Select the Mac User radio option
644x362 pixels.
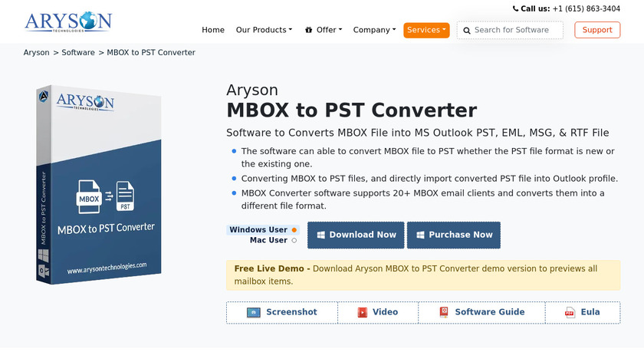point(294,241)
